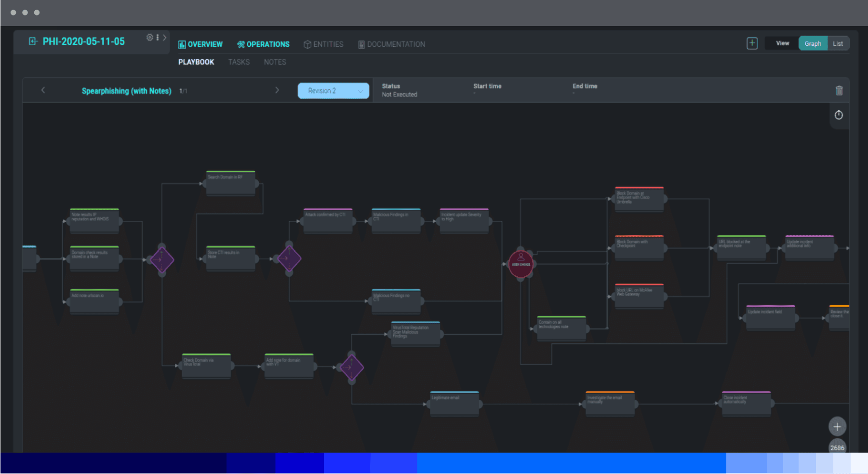The image size is (868, 474).
Task: Click the add playbook plus button
Action: click(x=752, y=43)
